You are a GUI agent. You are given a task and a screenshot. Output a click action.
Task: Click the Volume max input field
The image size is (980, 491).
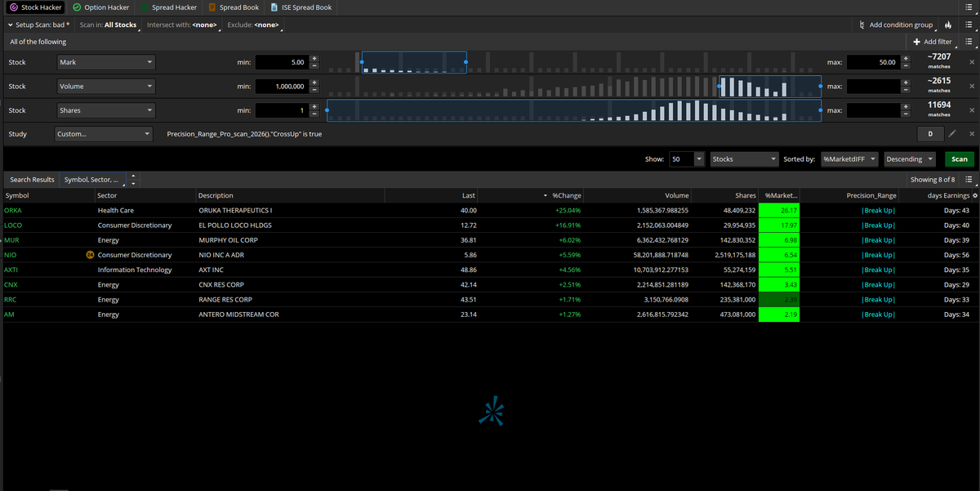(x=873, y=86)
